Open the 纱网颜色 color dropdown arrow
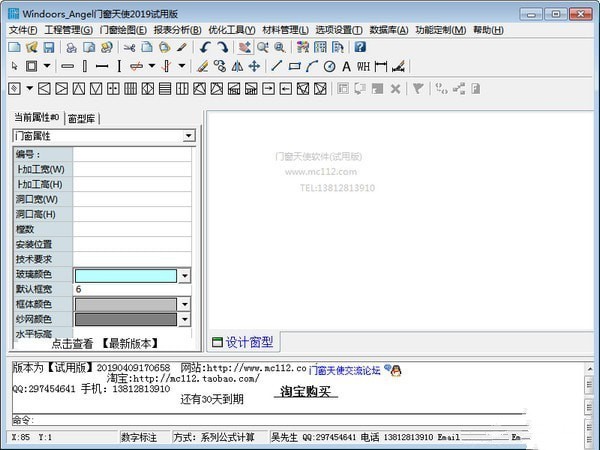This screenshot has height=450, width=600. (x=184, y=319)
